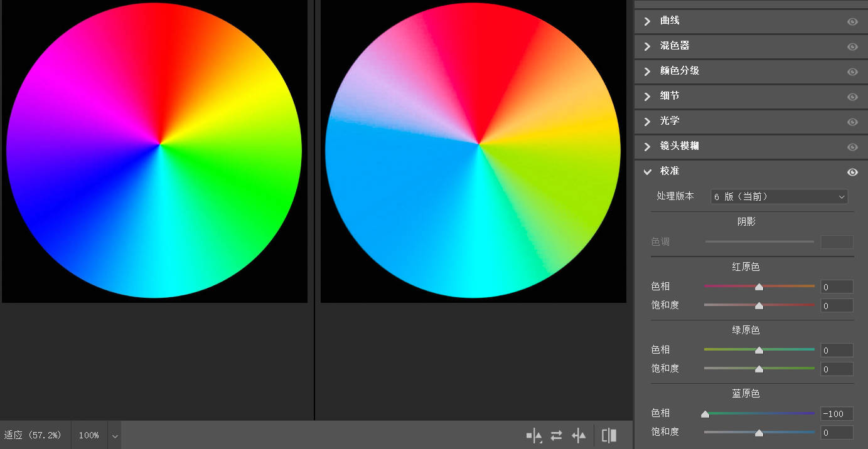Toggle visibility of 曲线 panel
This screenshot has height=449, width=868.
tap(852, 21)
